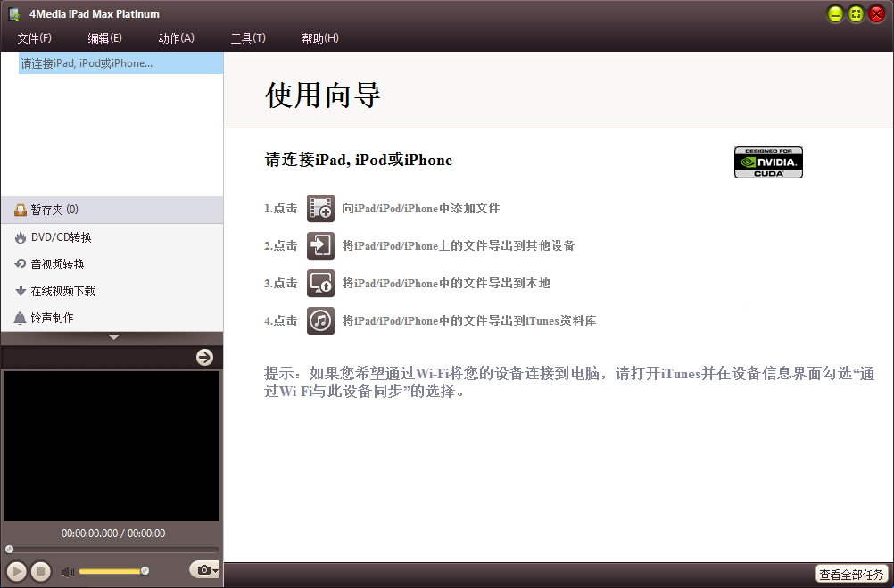Select the 请连接iPad, iPod或iPhone... device entry

(120, 63)
